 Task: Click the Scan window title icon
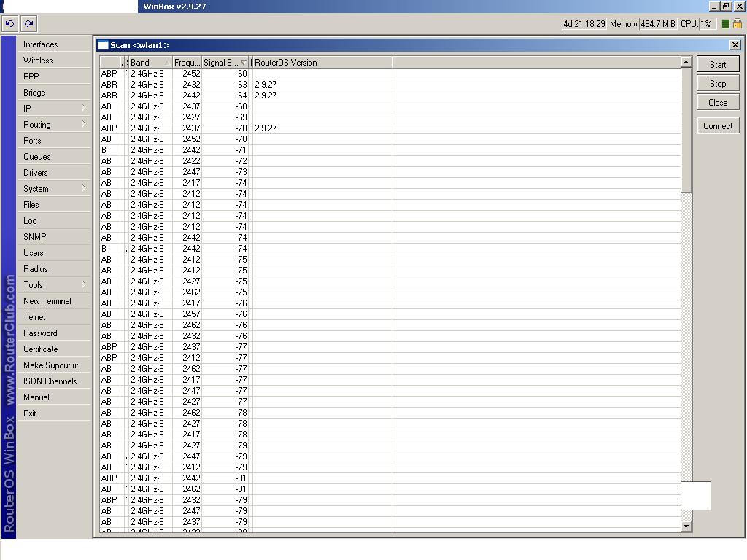102,45
